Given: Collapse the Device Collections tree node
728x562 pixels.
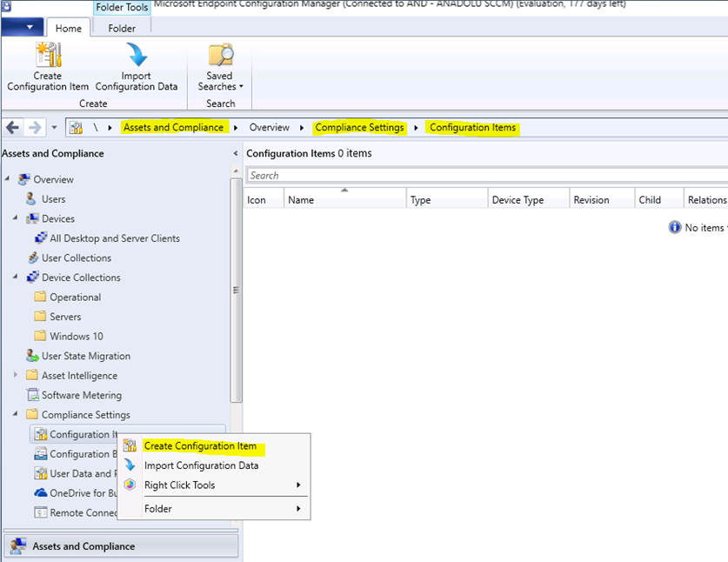Looking at the screenshot, I should tap(16, 277).
